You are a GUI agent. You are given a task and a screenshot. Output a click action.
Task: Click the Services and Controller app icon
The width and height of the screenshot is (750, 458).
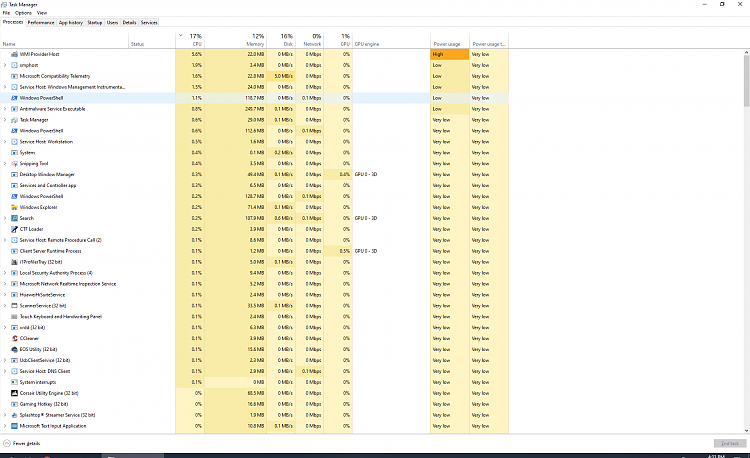click(x=14, y=185)
